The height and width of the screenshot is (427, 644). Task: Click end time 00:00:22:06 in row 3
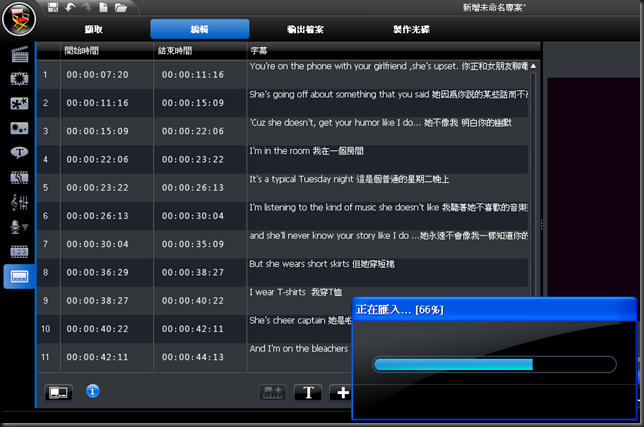(x=193, y=131)
